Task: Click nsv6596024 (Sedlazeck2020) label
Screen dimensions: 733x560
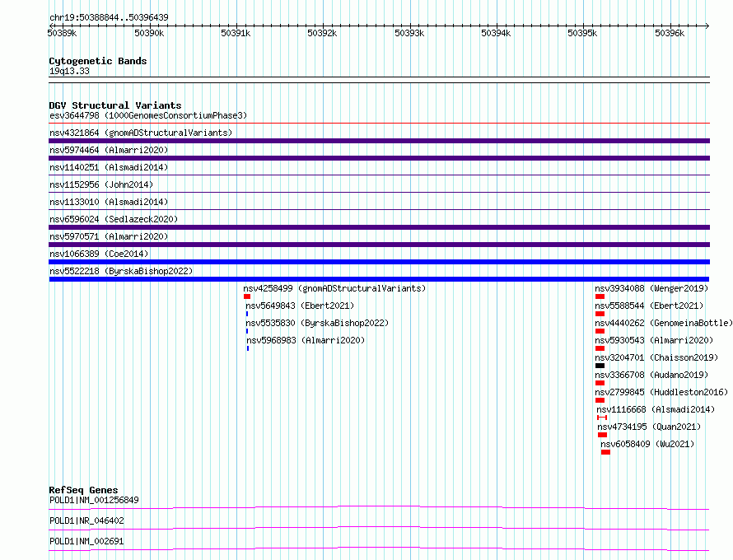Action: (114, 219)
